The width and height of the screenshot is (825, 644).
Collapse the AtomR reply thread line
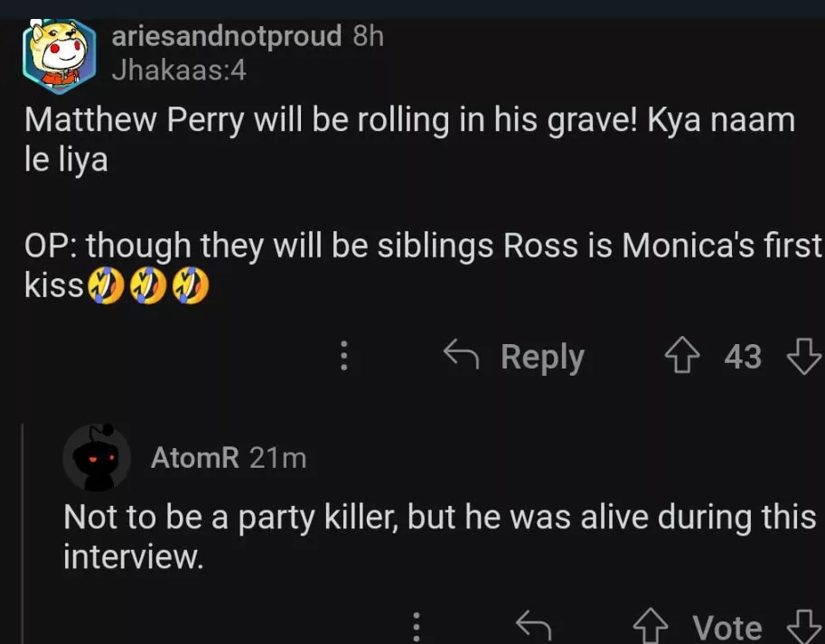25,533
